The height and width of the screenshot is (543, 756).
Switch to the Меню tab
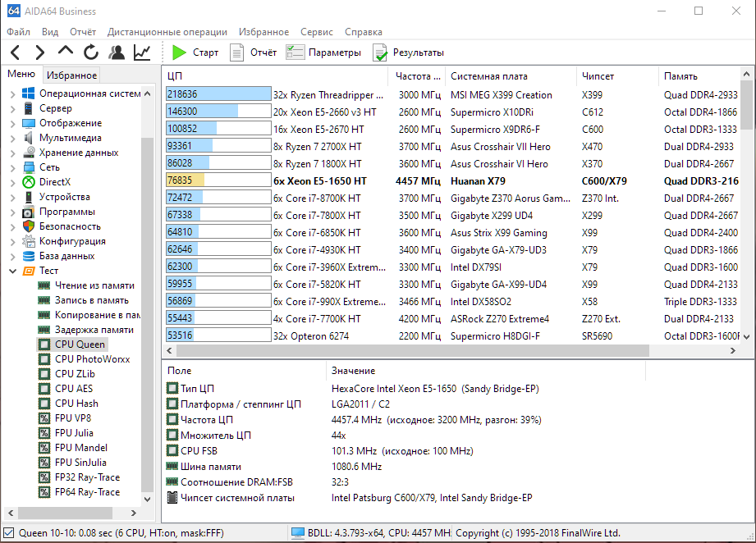(x=21, y=74)
